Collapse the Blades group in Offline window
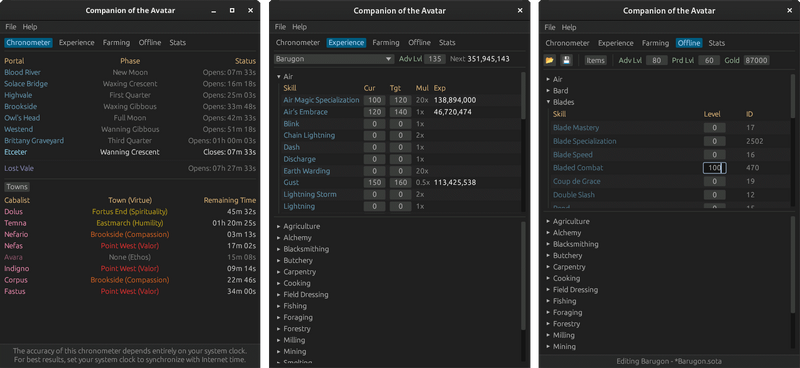This screenshot has height=368, width=800. [548, 102]
